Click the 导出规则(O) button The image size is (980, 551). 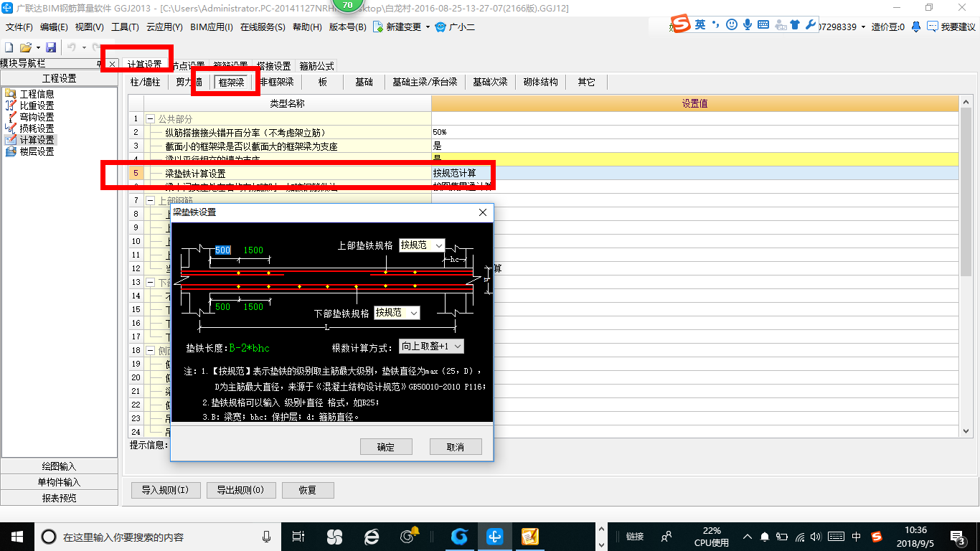pos(240,491)
